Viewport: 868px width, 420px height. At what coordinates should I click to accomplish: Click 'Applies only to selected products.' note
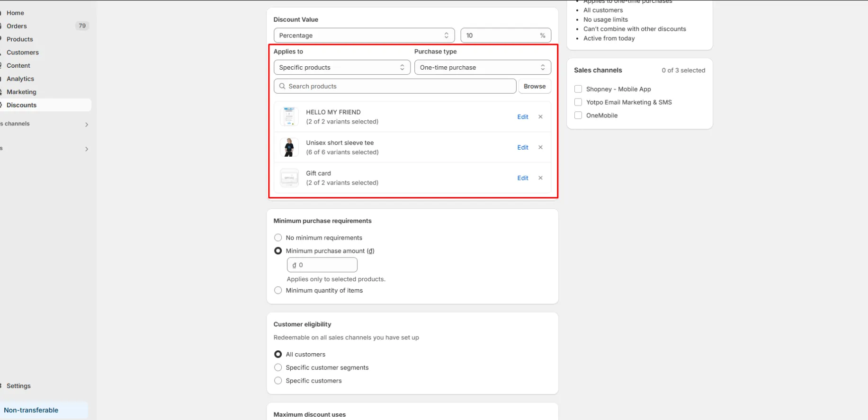pos(336,279)
